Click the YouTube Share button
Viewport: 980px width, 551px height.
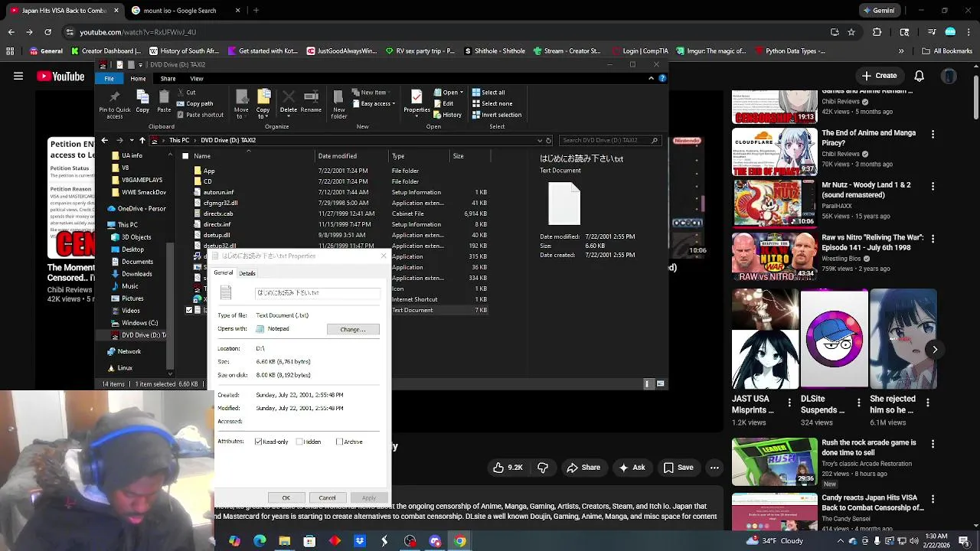(x=583, y=468)
